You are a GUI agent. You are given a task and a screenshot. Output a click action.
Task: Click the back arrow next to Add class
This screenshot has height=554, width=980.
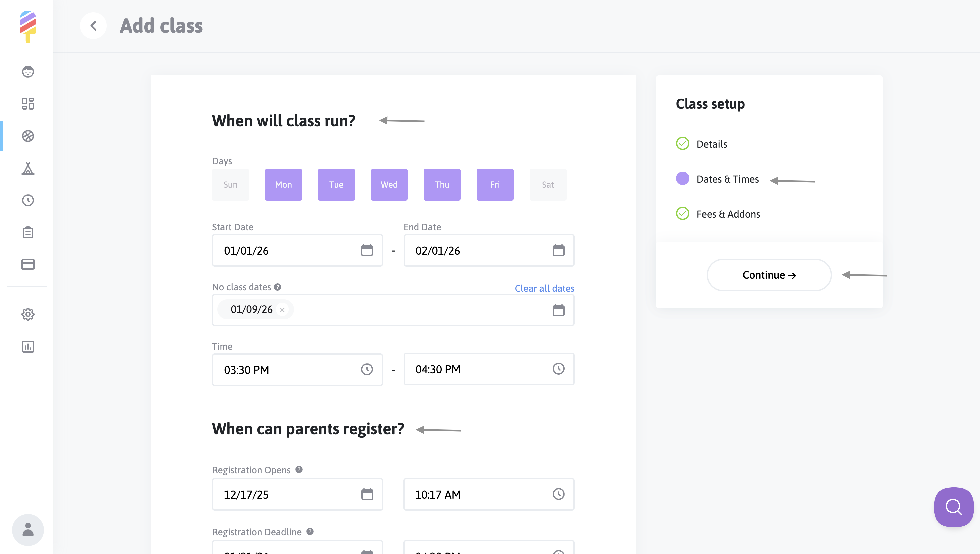click(x=93, y=25)
